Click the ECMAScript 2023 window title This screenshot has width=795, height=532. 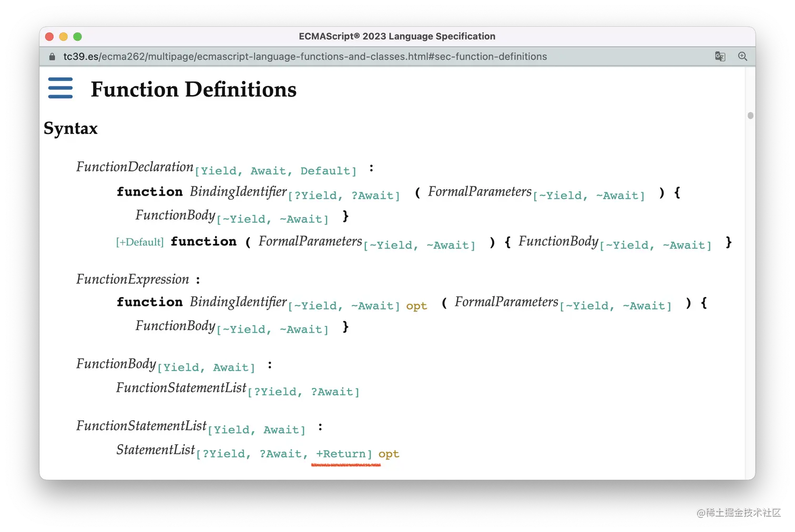pos(397,36)
